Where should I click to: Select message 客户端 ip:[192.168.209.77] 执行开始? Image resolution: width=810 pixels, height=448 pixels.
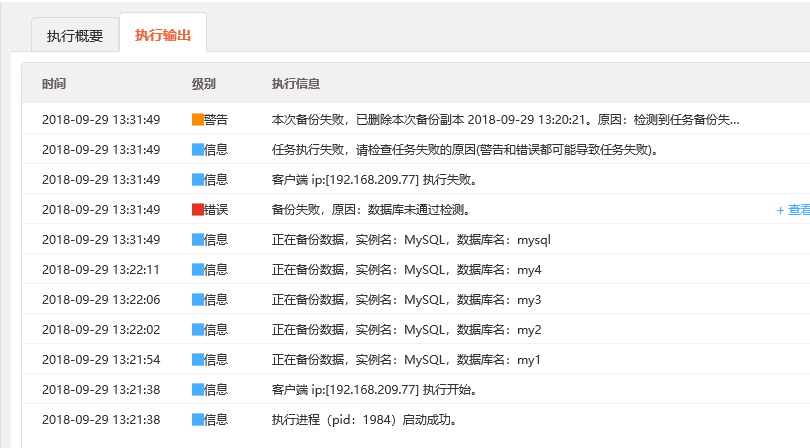375,390
